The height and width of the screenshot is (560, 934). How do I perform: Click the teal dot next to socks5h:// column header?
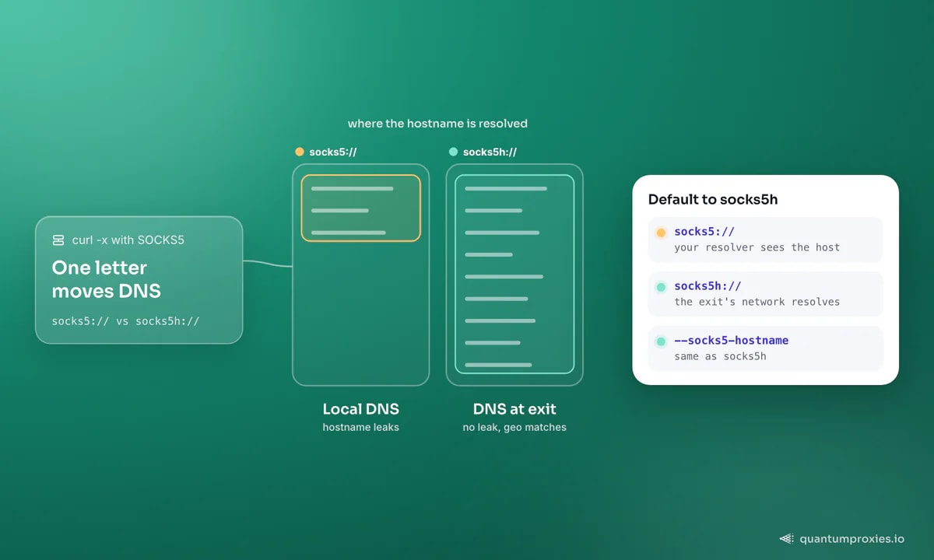[453, 152]
